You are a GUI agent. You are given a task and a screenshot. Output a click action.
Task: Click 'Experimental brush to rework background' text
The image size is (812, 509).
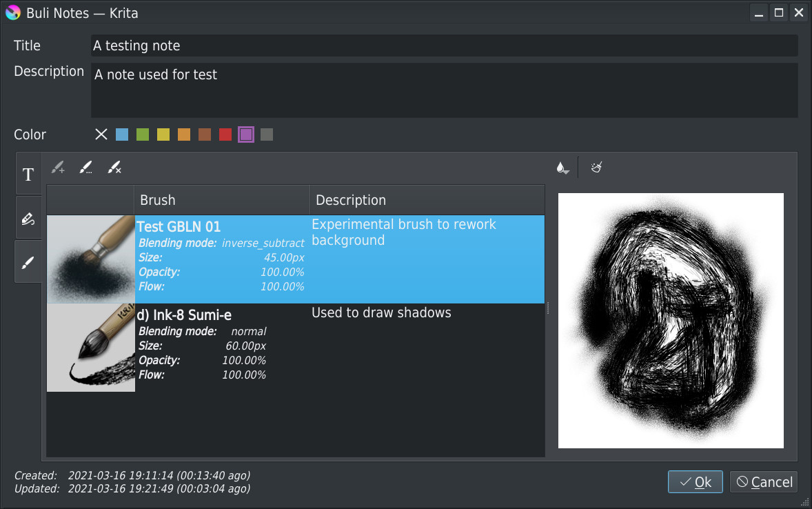coord(403,232)
